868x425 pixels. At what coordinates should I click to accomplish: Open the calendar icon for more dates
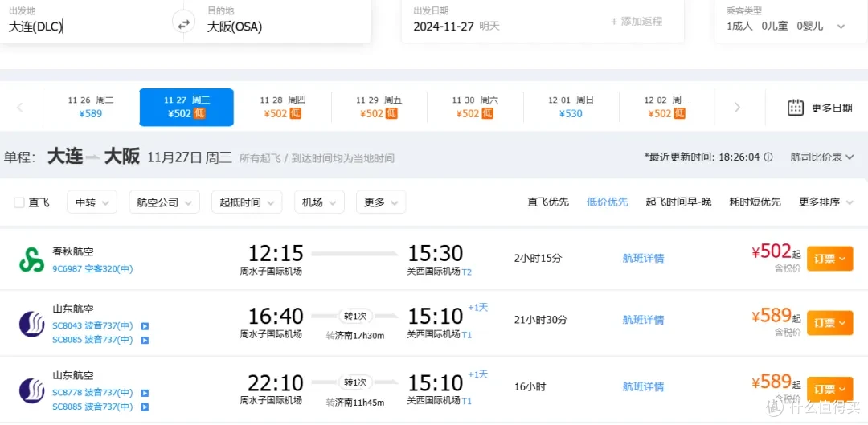point(796,108)
